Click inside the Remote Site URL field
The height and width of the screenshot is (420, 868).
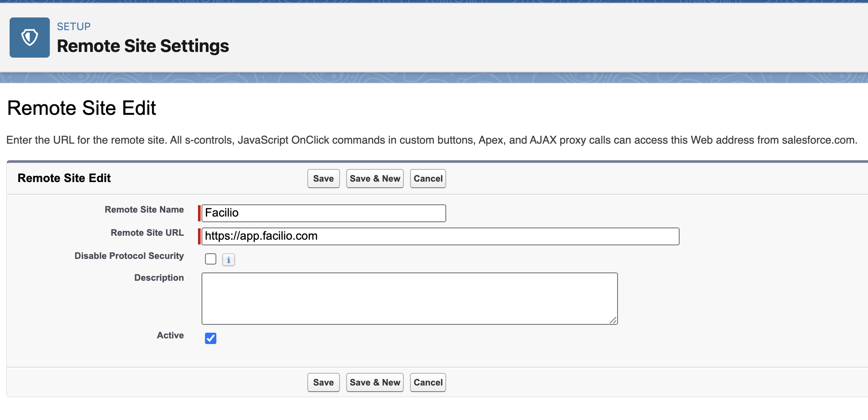coord(440,236)
